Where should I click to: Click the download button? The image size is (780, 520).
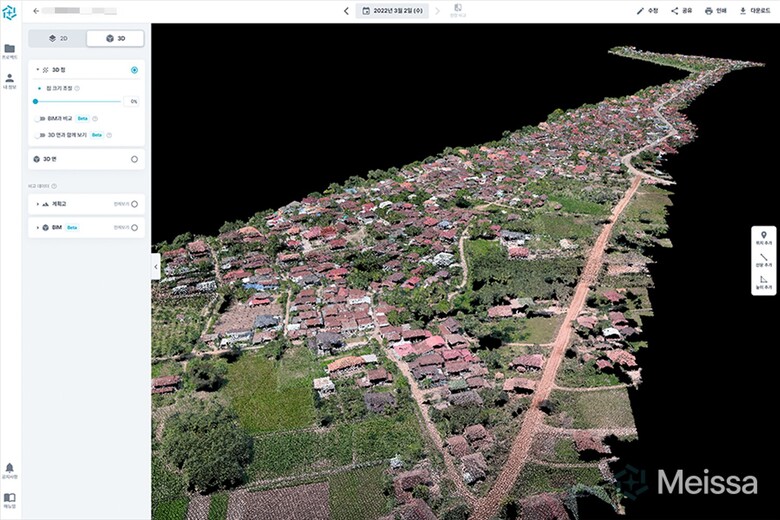(755, 11)
